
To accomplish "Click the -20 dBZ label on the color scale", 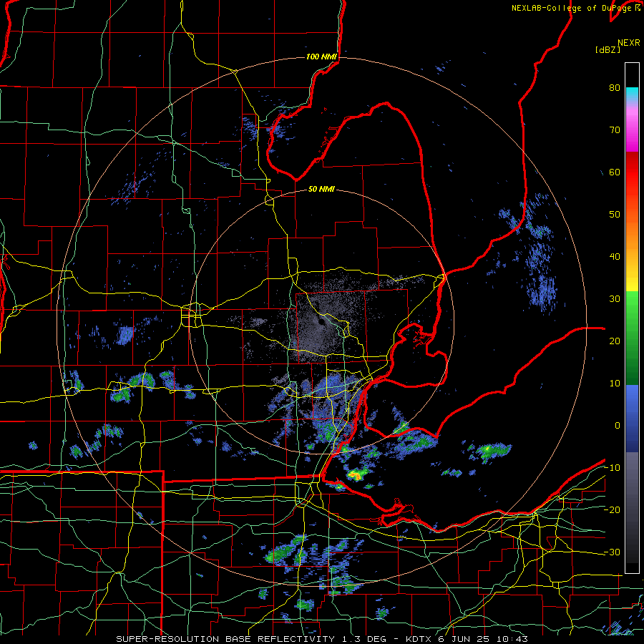I will 612,509.
